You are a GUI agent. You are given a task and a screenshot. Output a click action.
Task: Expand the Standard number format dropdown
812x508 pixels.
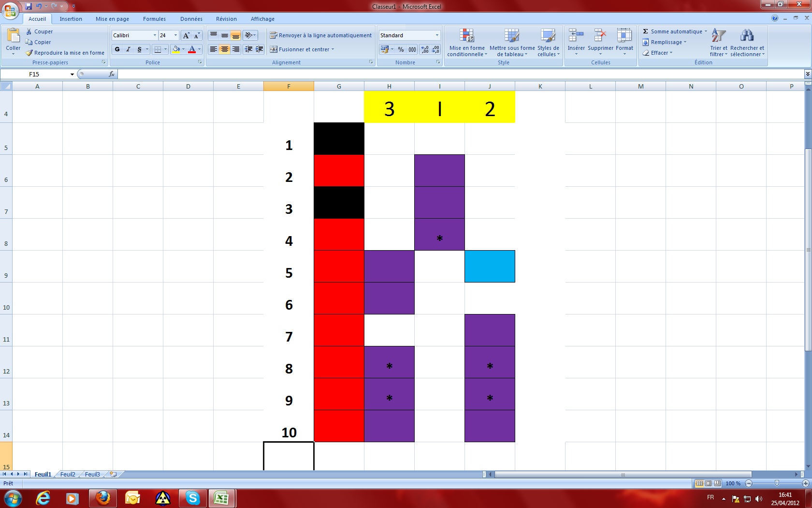point(437,35)
